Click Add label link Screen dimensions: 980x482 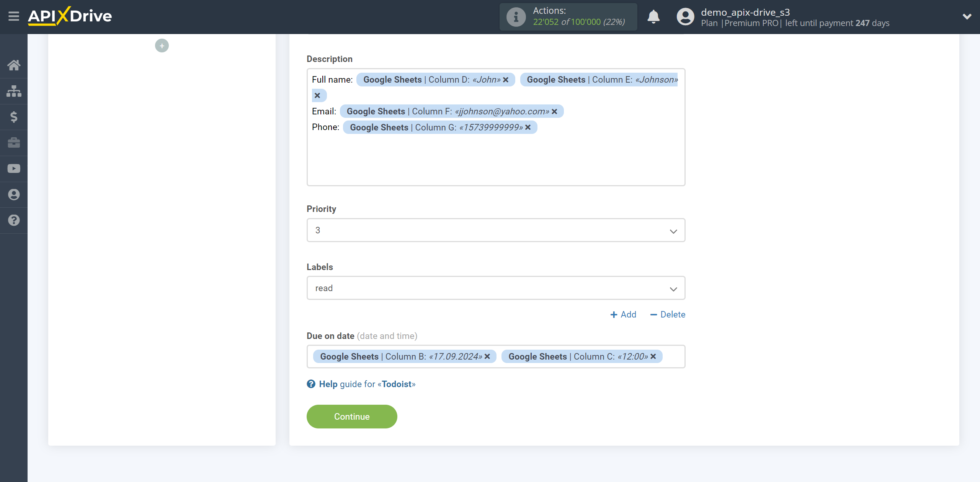[x=623, y=314]
